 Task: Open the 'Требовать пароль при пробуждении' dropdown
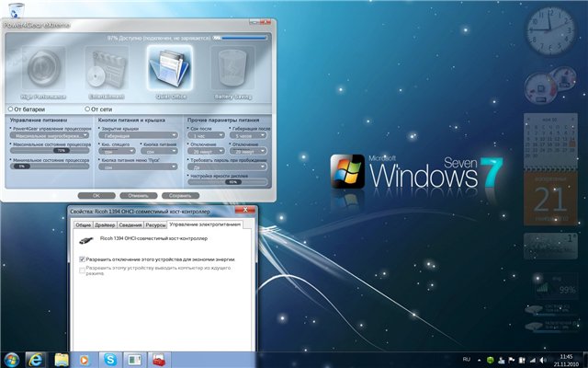tap(227, 167)
